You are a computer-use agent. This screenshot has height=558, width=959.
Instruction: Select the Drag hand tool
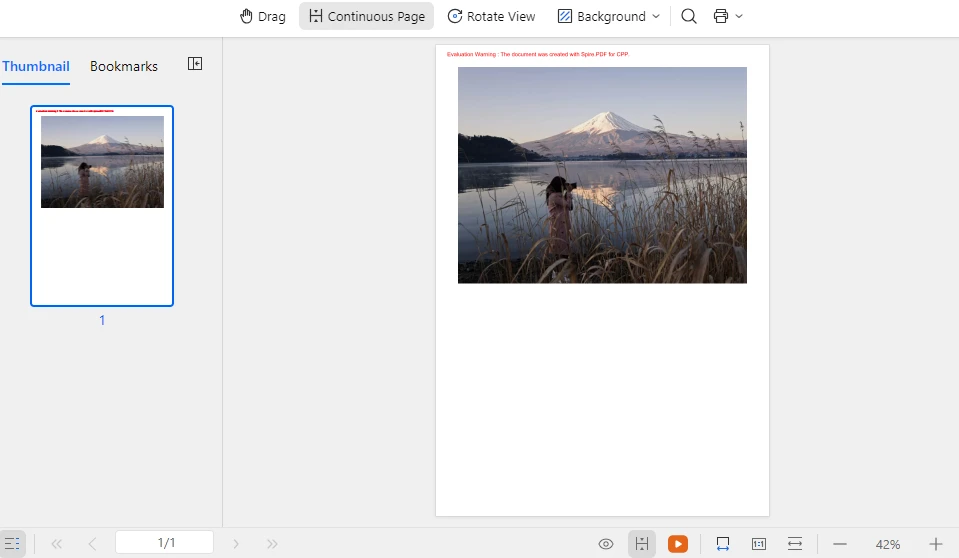pyautogui.click(x=262, y=16)
